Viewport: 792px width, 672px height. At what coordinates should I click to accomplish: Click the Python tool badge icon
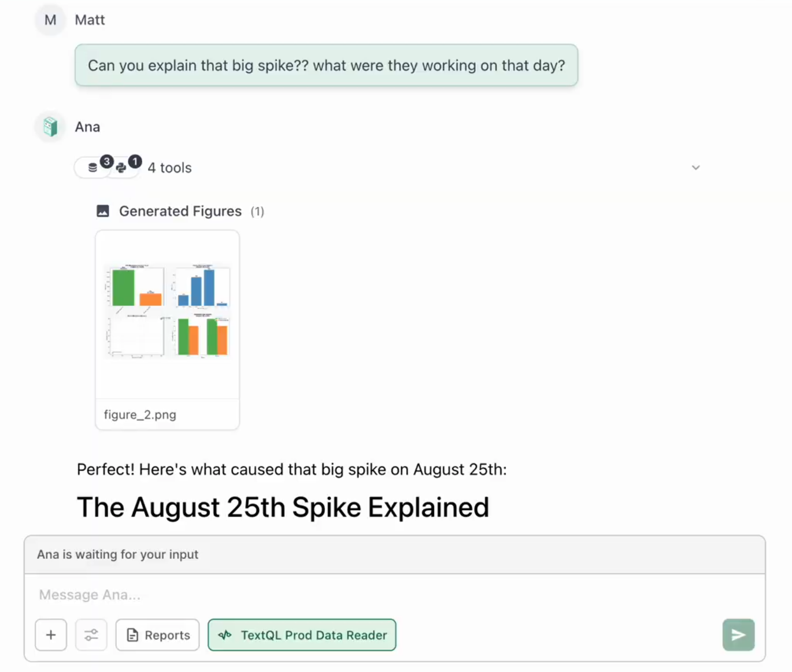tap(121, 168)
